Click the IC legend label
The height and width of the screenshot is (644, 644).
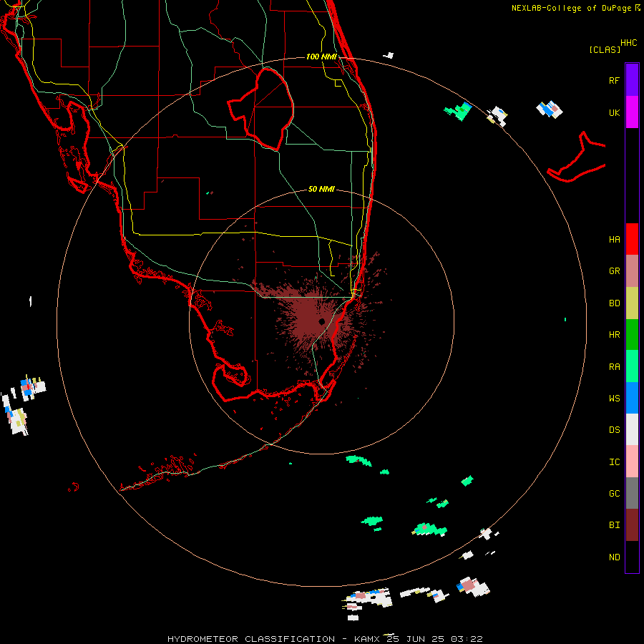click(x=614, y=462)
